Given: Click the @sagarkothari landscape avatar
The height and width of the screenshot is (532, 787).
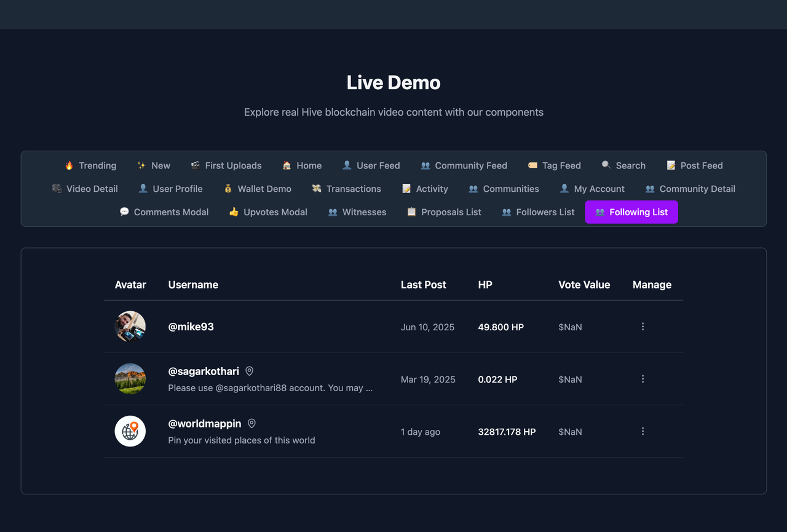Looking at the screenshot, I should (x=130, y=379).
